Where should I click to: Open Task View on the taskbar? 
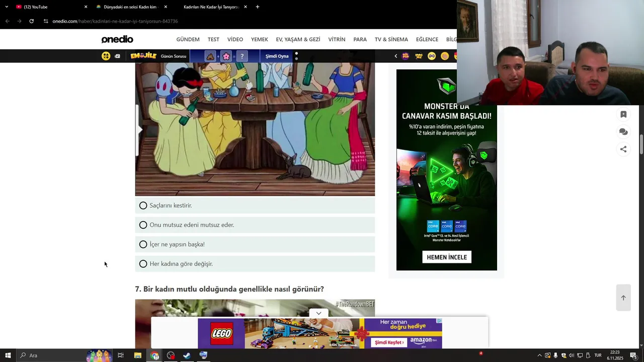click(x=121, y=355)
